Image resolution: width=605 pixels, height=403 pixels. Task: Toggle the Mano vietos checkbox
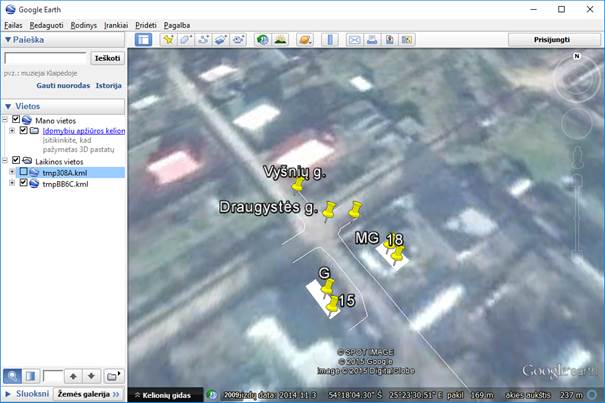pyautogui.click(x=16, y=119)
